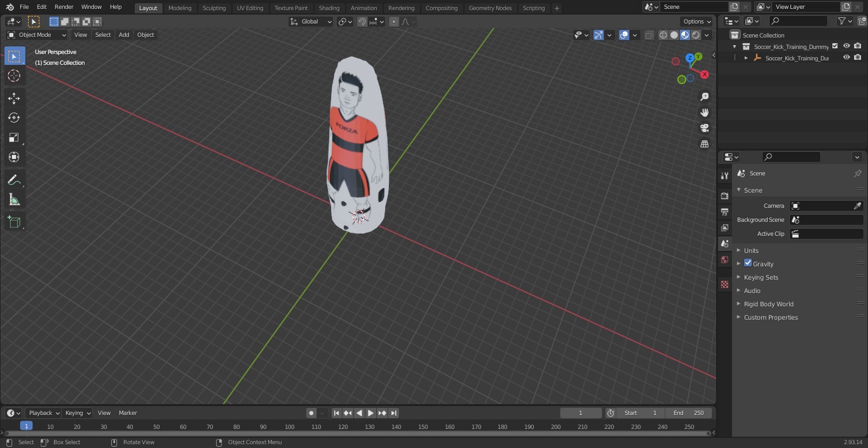
Task: Toggle X-ray display
Action: pos(649,35)
